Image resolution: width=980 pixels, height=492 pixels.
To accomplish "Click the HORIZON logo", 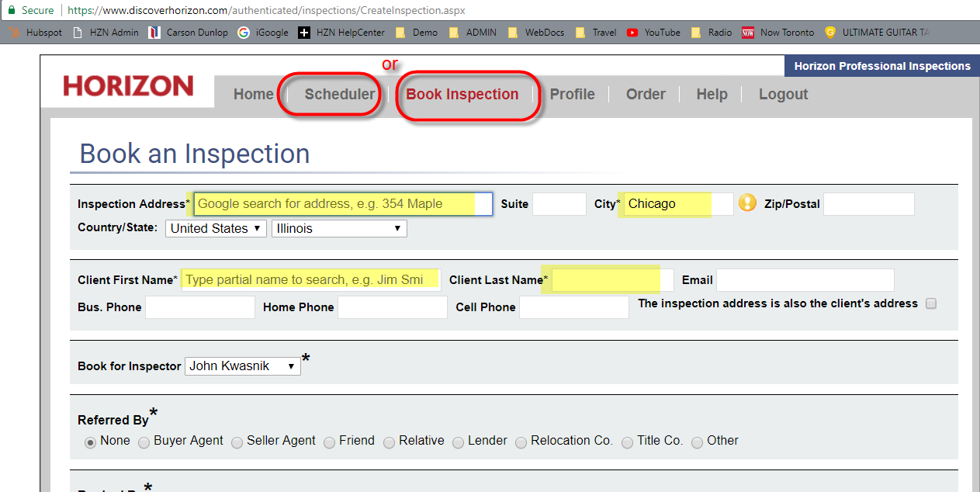I will [128, 86].
